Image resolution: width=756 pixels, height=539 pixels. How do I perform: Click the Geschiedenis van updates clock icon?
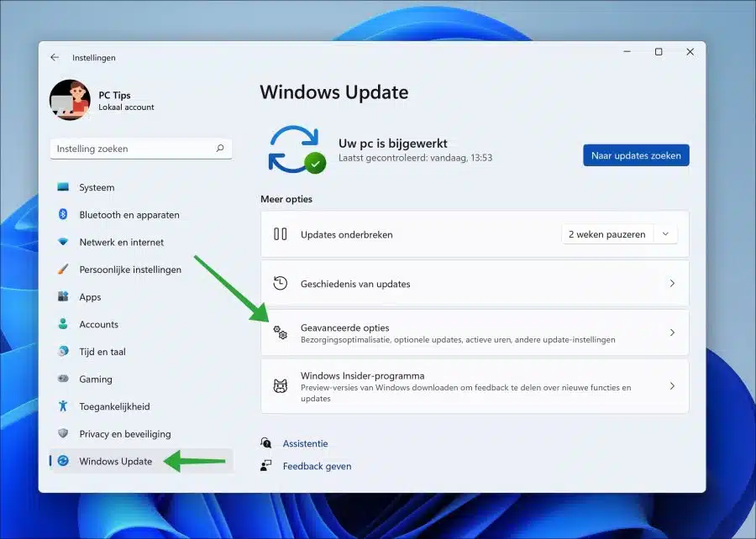(x=280, y=283)
